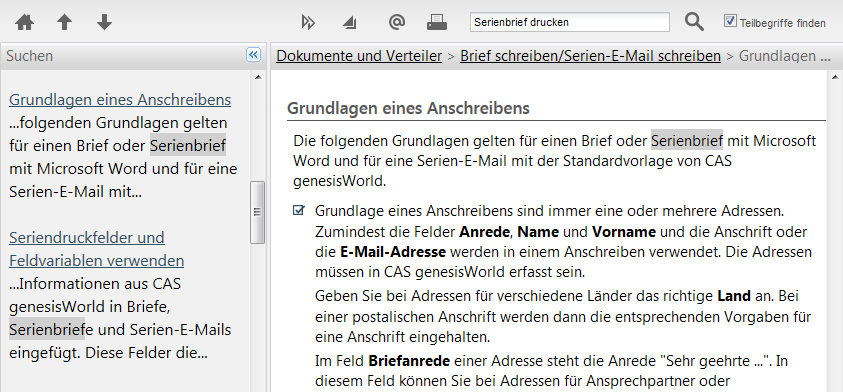Click highlighted word Serienbrief in content paragraph

(687, 141)
